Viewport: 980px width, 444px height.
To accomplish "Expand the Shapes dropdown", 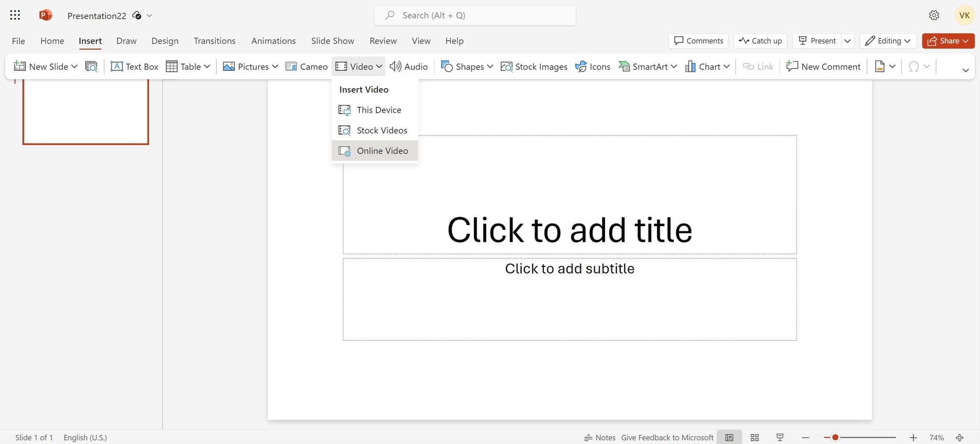I will click(x=490, y=67).
